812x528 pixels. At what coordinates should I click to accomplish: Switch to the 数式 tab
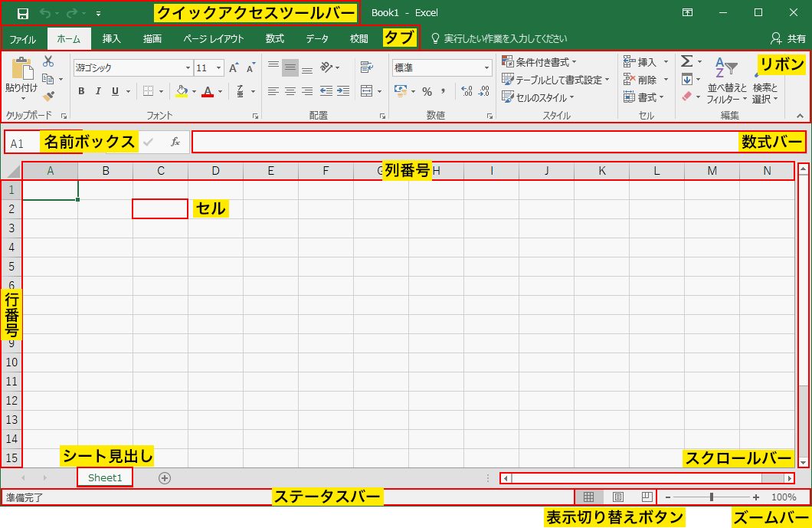click(x=275, y=38)
